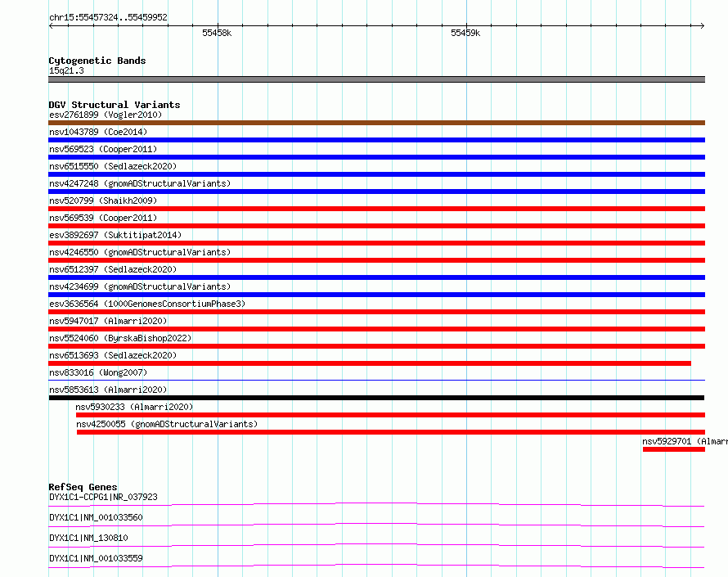Open variant nsv6513693 (Sedlazeck2020) label

click(x=113, y=355)
